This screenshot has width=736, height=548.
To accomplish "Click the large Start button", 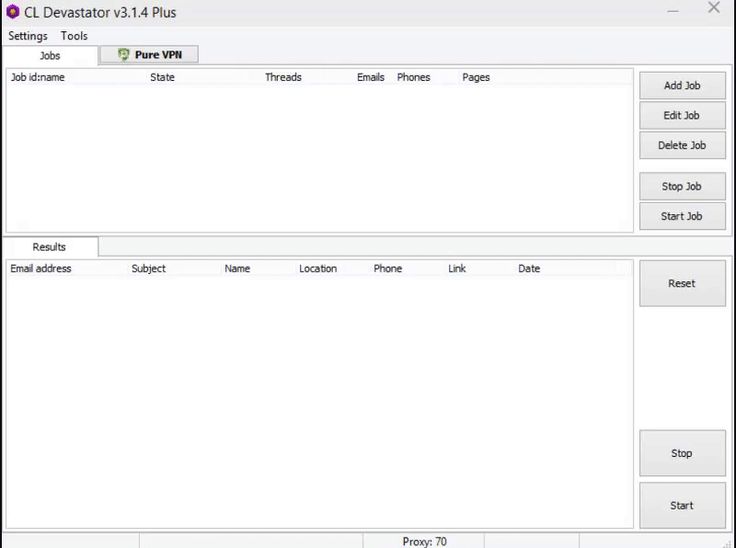I will [x=682, y=506].
